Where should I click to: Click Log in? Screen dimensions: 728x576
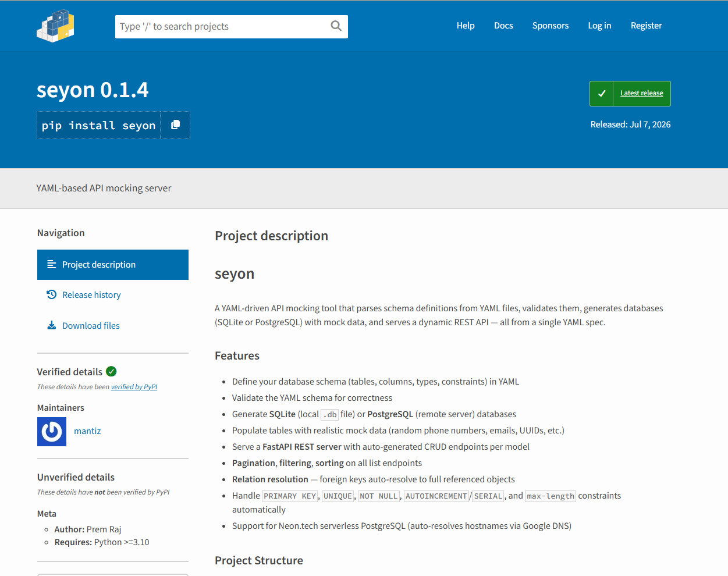click(x=599, y=26)
